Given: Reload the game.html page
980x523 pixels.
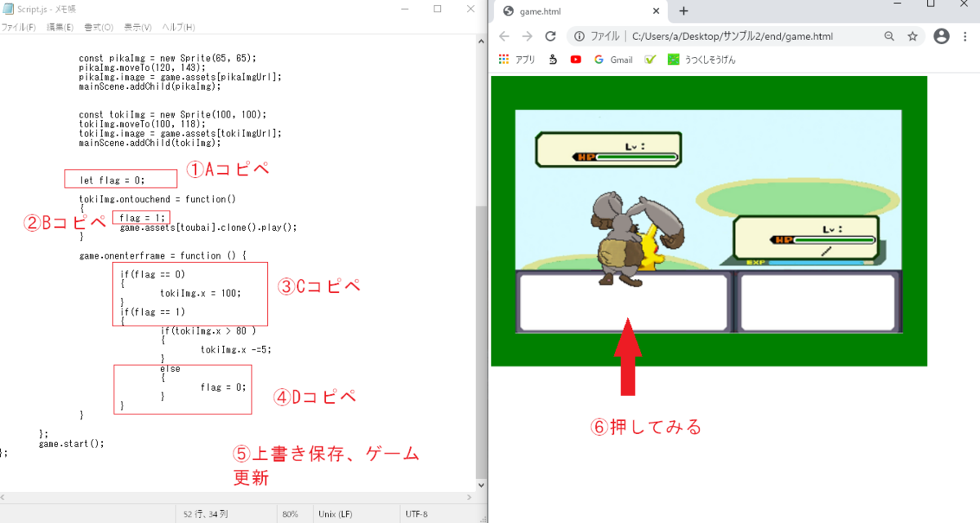Looking at the screenshot, I should [550, 36].
